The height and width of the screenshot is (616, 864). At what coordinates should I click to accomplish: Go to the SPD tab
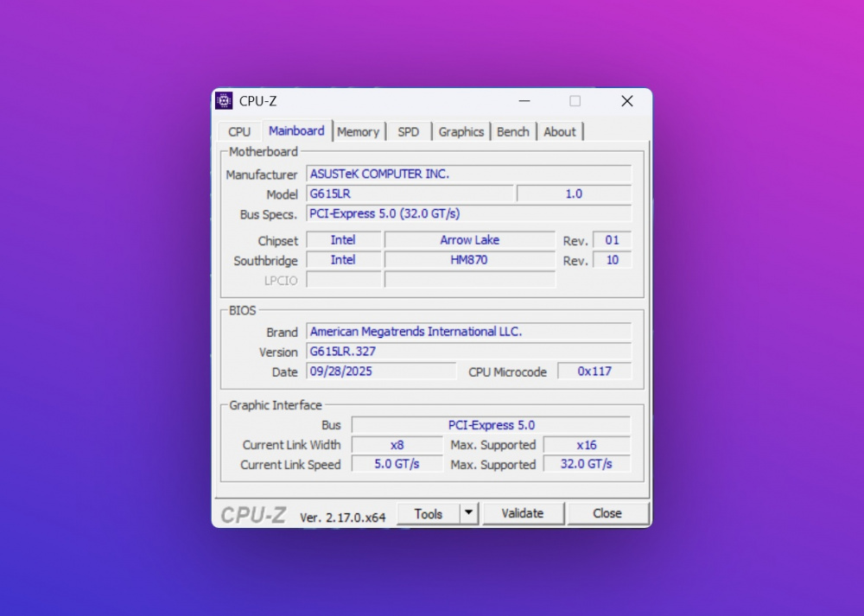click(409, 132)
